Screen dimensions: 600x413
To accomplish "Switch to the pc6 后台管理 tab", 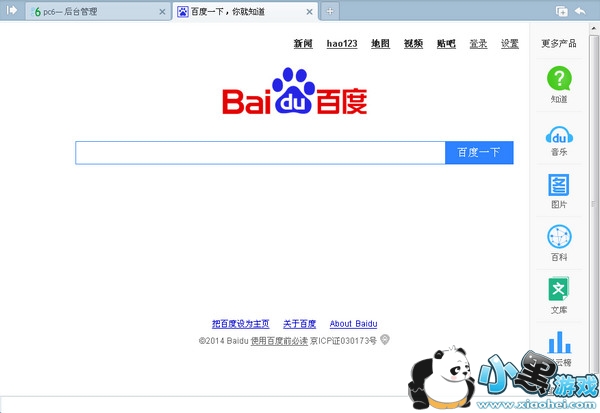I will click(98, 11).
